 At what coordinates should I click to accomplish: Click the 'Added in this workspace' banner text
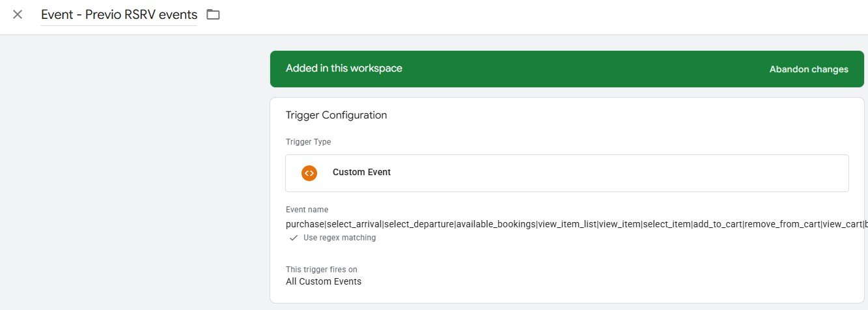344,68
